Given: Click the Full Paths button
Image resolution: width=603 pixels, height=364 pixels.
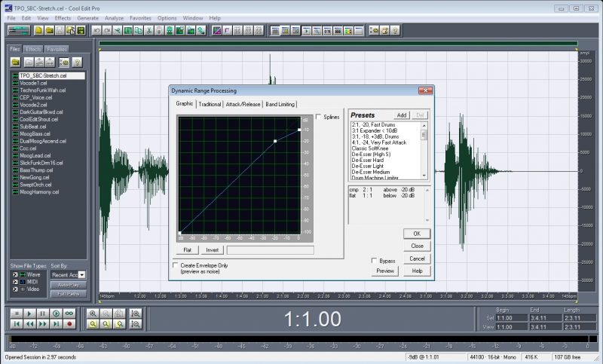Looking at the screenshot, I should pyautogui.click(x=69, y=294).
